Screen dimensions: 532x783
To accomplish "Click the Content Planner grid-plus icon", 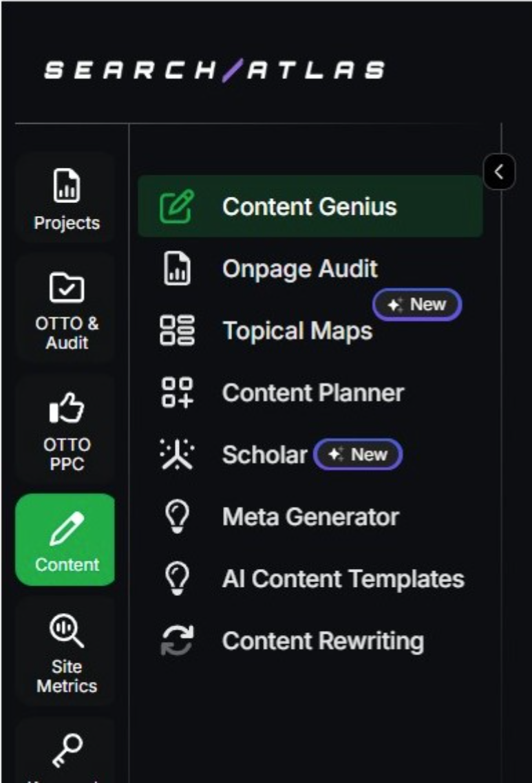I will (177, 392).
